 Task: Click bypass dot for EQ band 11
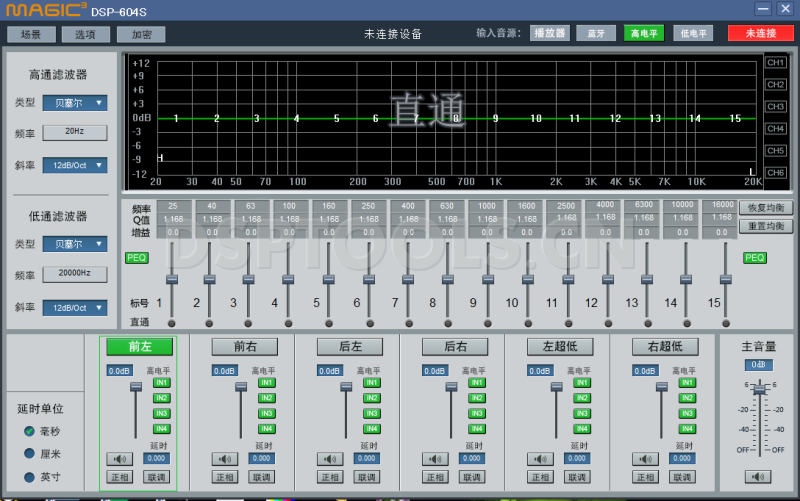point(568,323)
